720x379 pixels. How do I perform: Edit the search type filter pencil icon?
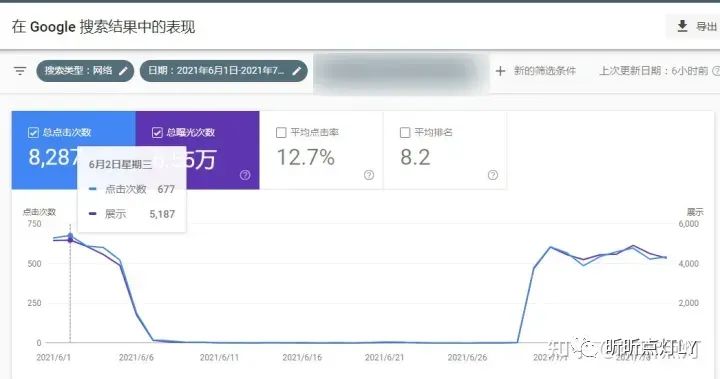pyautogui.click(x=123, y=71)
